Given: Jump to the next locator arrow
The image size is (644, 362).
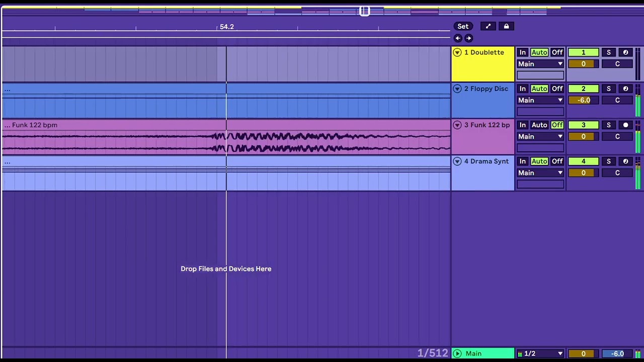Looking at the screenshot, I should 468,38.
